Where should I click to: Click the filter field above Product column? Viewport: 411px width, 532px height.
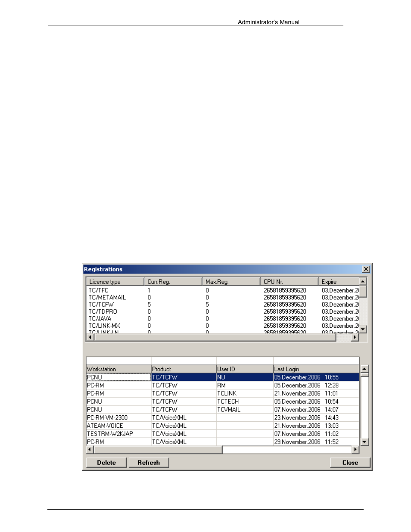point(184,361)
